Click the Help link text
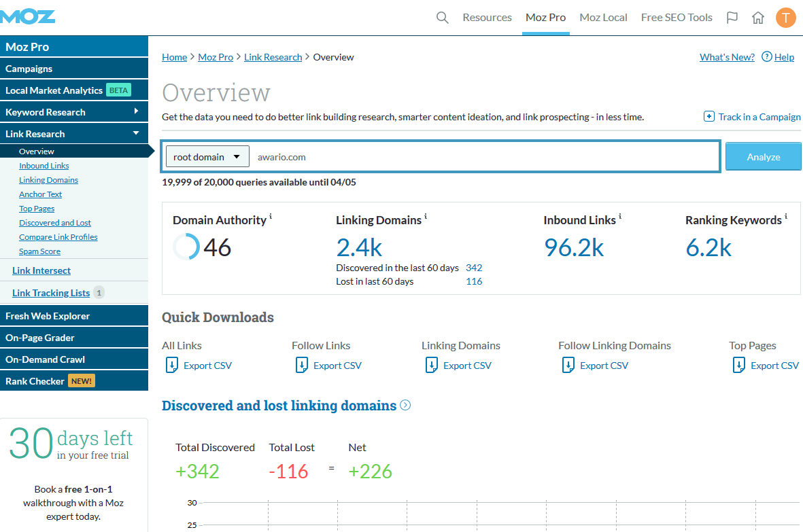803x532 pixels. 784,57
